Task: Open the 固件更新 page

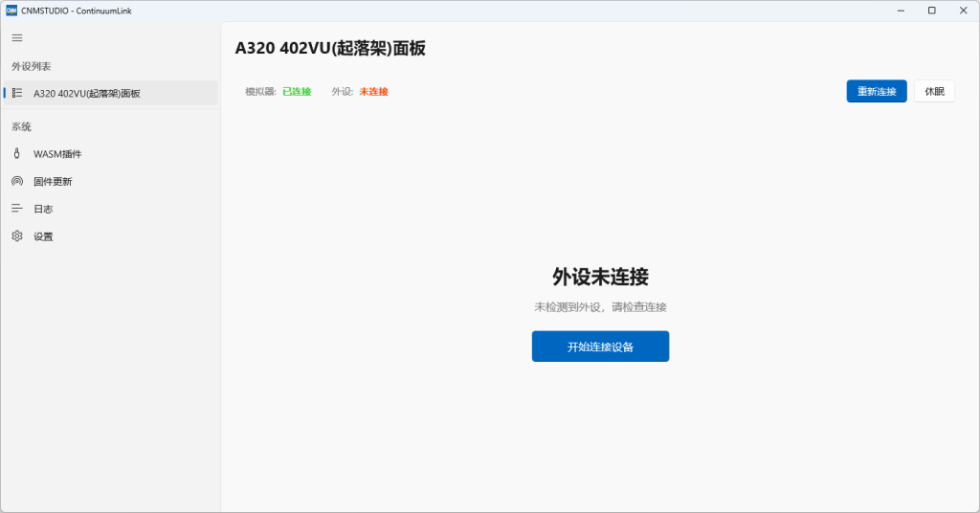Action: [x=111, y=181]
